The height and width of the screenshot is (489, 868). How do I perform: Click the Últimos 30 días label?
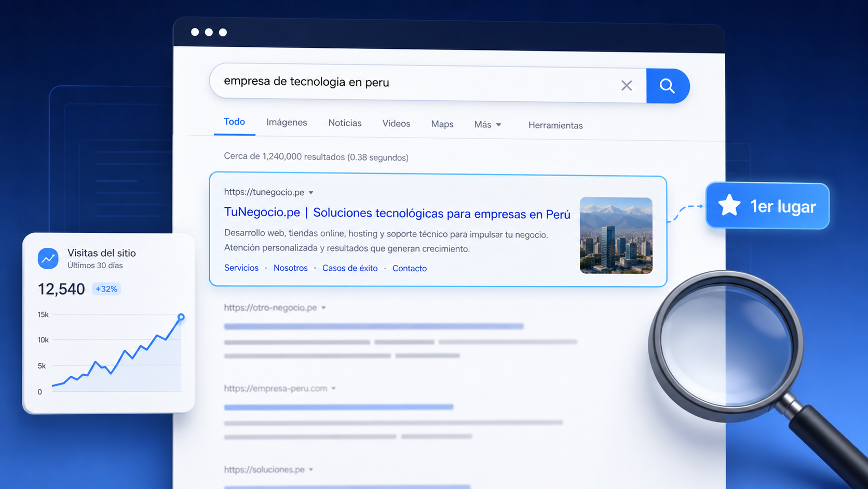point(95,266)
